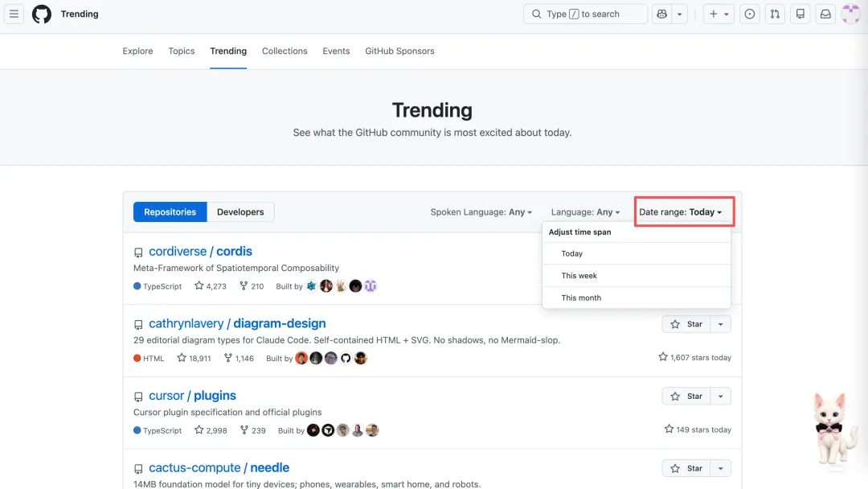Open the cactus-compute / needle repository
The width and height of the screenshot is (868, 489).
[x=219, y=467]
